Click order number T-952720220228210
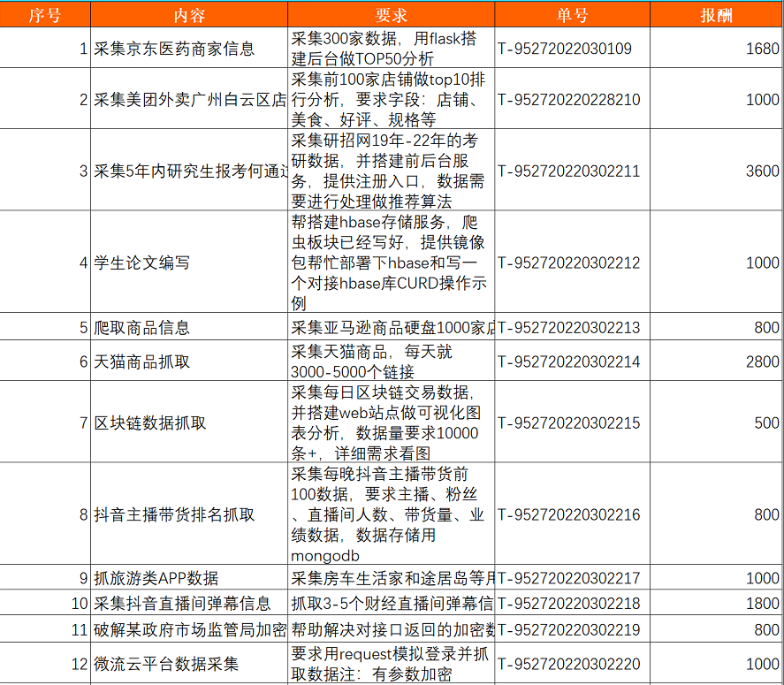The width and height of the screenshot is (784, 685). coord(573,98)
